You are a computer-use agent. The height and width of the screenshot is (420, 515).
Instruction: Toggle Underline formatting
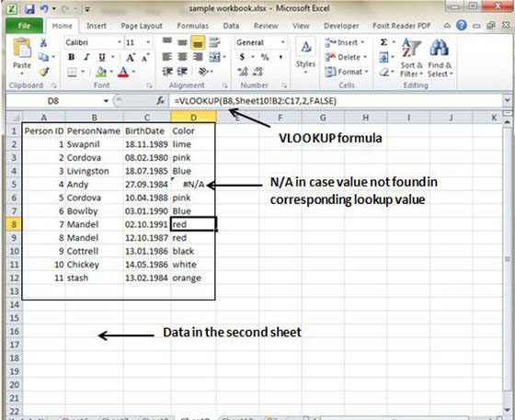click(x=102, y=57)
